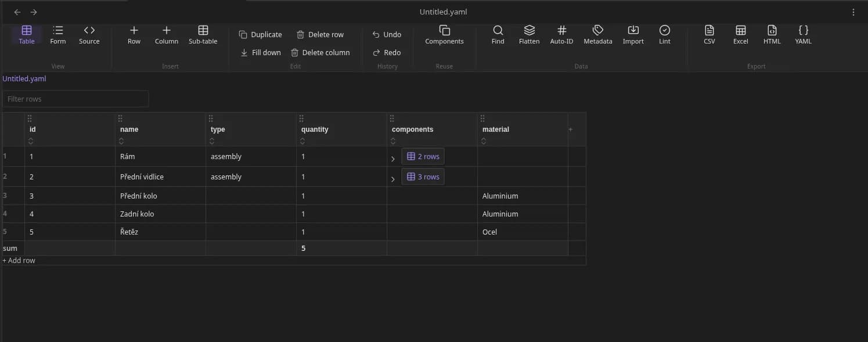Click Delete column

pyautogui.click(x=320, y=53)
